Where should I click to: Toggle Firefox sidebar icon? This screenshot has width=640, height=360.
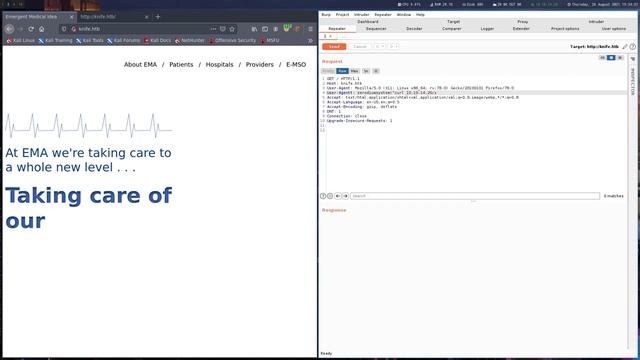[x=265, y=29]
